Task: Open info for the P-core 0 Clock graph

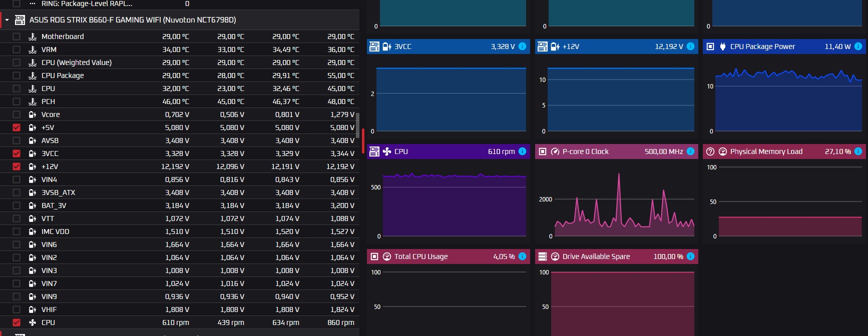Action: pos(691,151)
